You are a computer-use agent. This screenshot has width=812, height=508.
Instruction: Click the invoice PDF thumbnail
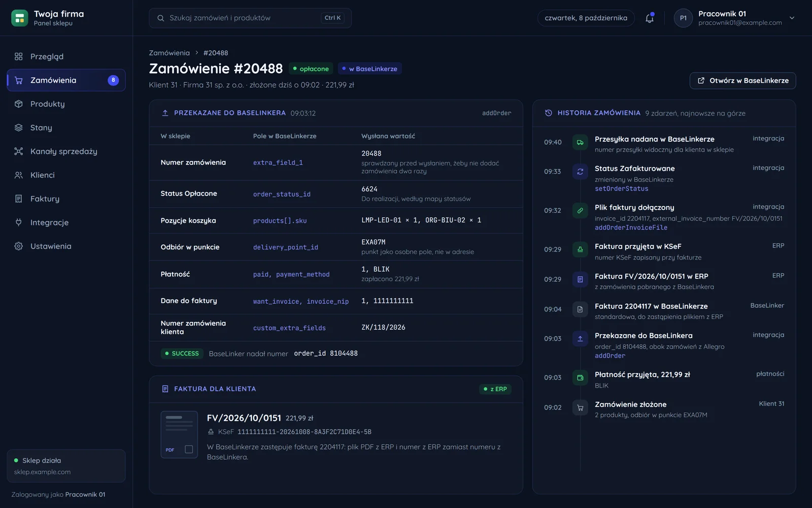click(179, 434)
